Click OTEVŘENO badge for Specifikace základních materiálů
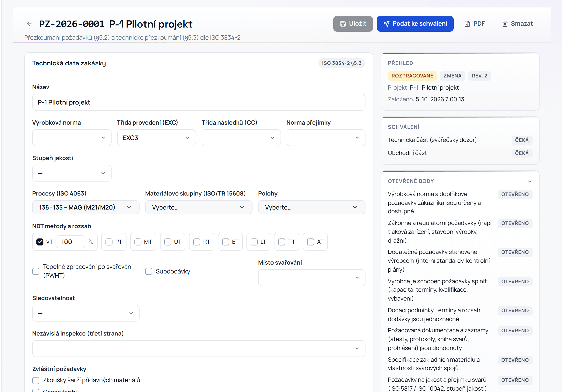 [x=515, y=360]
